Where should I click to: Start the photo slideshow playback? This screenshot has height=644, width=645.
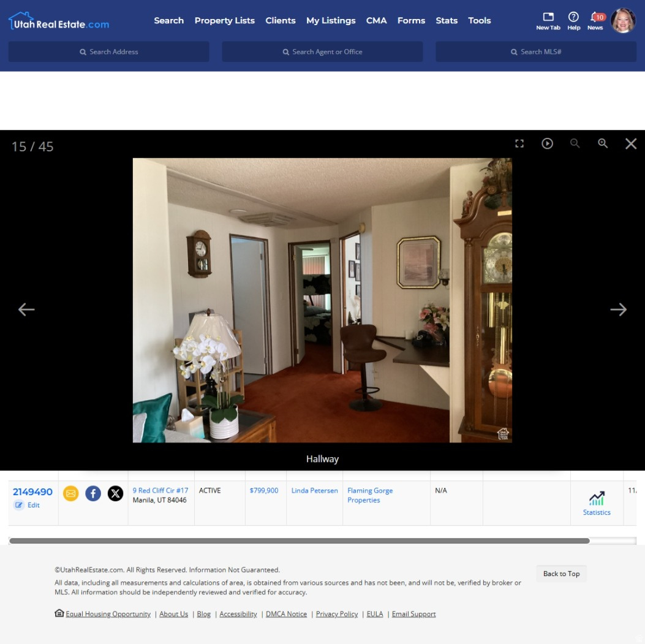[x=547, y=143]
